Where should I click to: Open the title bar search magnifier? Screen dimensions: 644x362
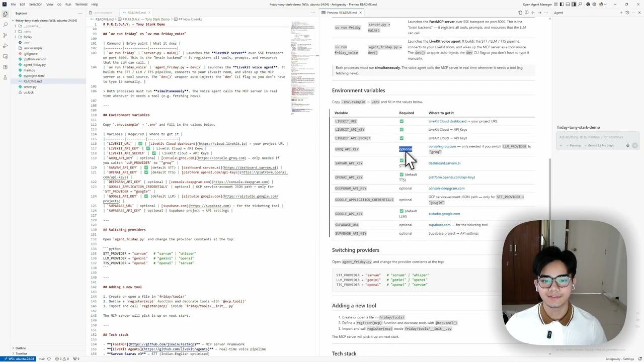580,5
